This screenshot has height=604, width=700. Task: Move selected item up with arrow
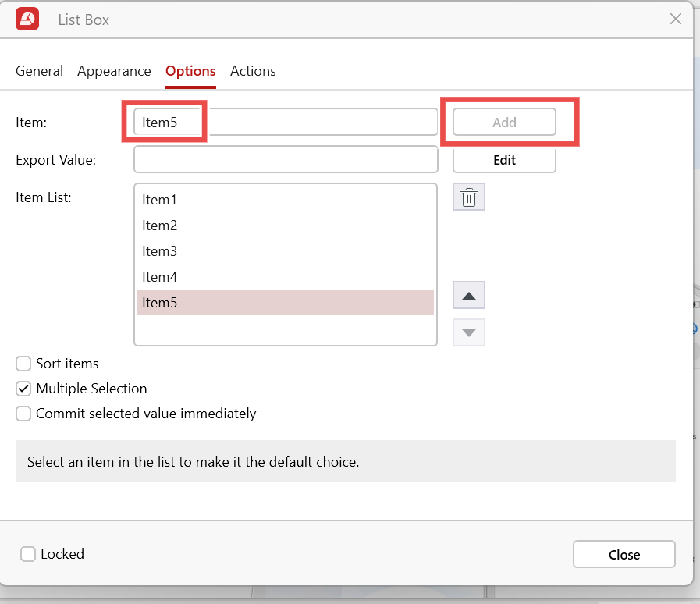pos(469,295)
